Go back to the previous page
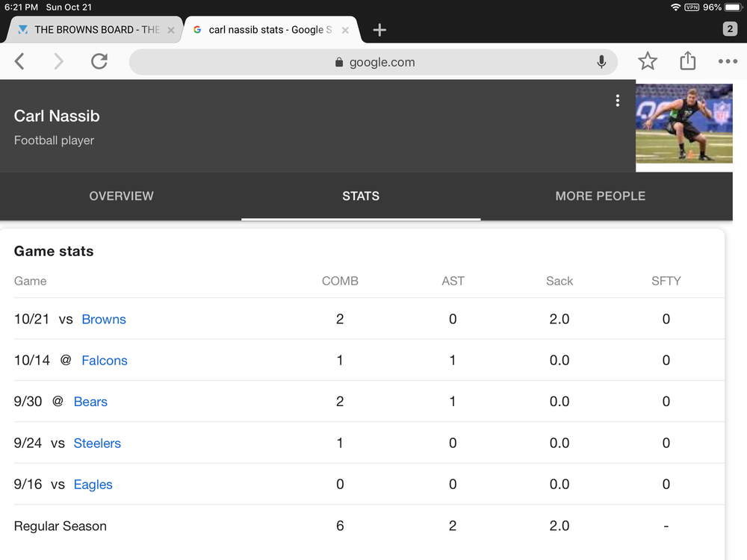747x560 pixels. click(x=19, y=61)
